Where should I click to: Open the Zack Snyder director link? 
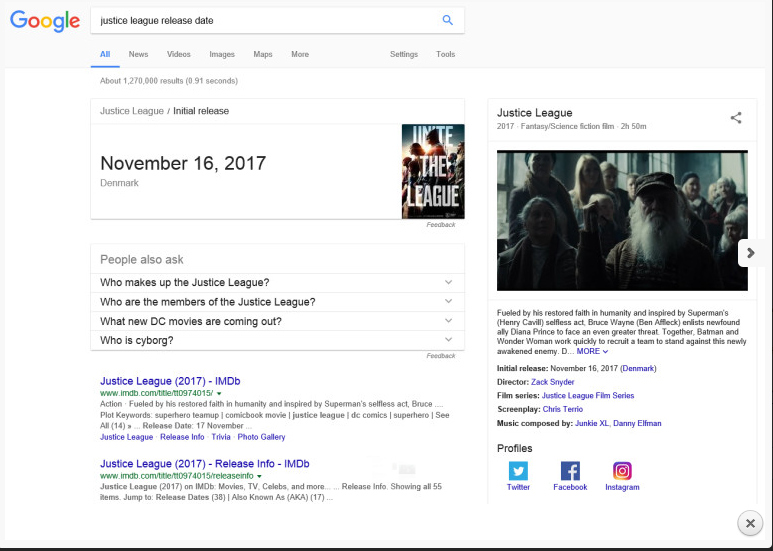tap(552, 382)
